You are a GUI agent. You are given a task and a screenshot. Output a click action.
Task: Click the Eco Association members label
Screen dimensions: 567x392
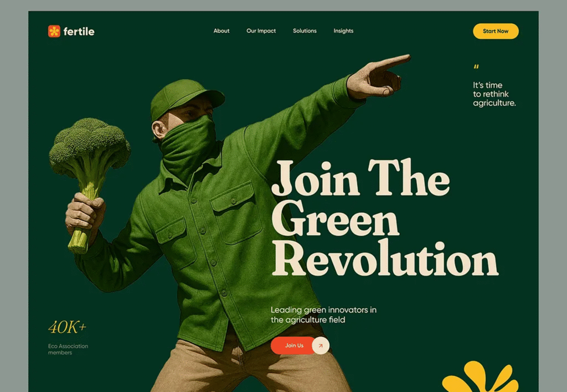68,349
